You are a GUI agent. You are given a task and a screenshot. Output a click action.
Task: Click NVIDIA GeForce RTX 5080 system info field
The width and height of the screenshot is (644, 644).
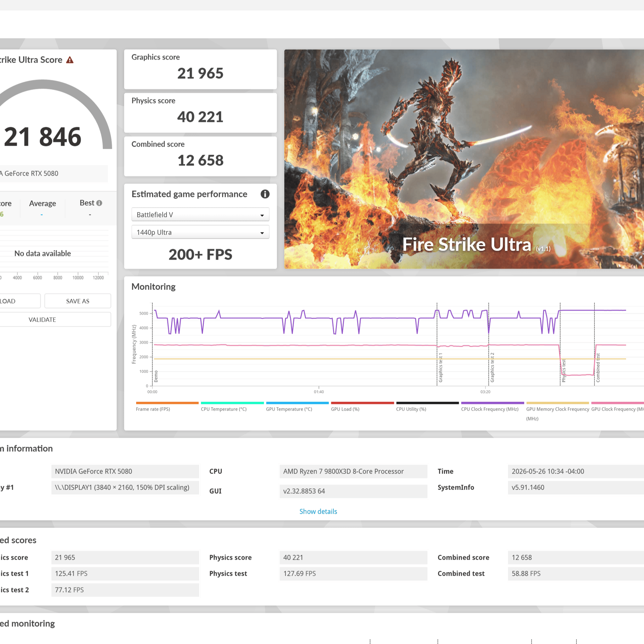(x=125, y=471)
